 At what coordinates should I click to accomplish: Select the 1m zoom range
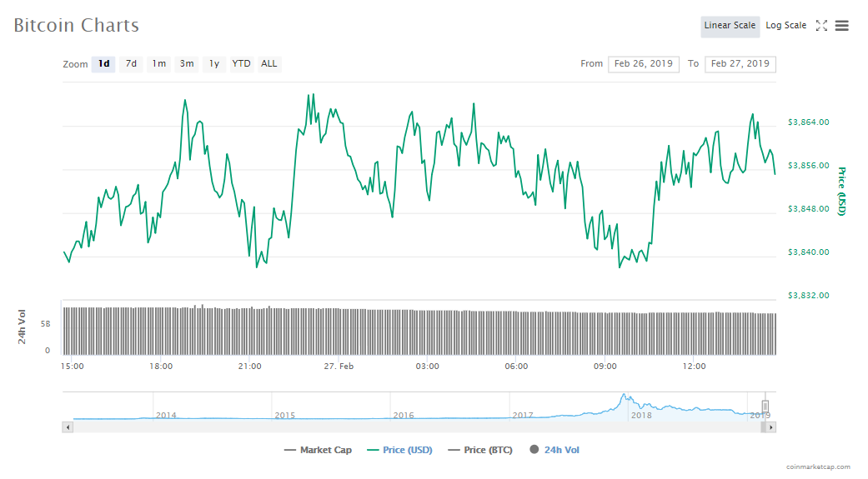tap(158, 64)
